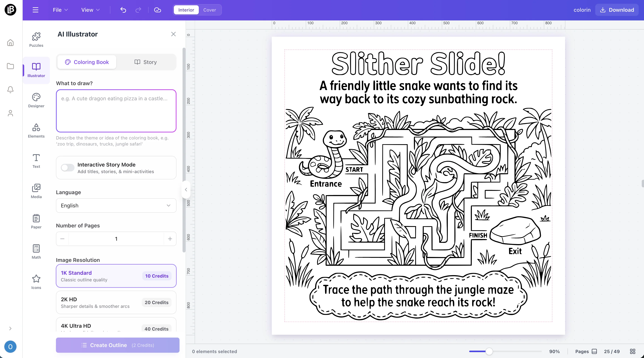Open the Media panel

36,191
